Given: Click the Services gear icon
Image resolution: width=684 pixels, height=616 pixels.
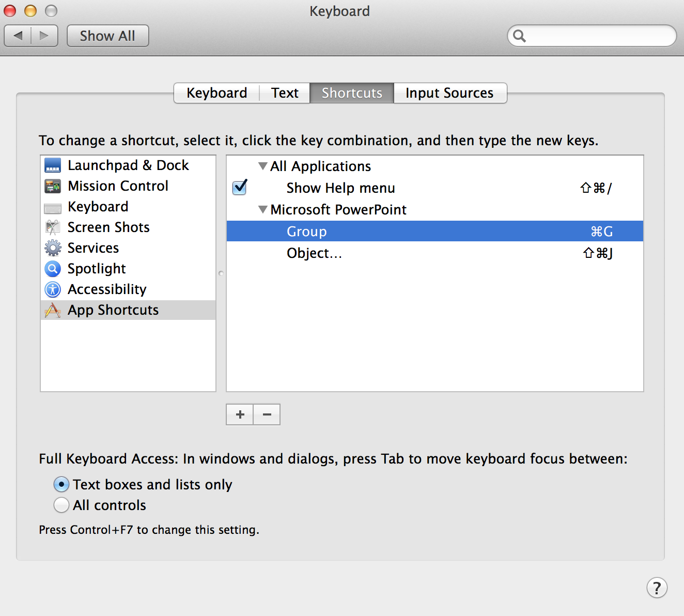Looking at the screenshot, I should click(52, 248).
